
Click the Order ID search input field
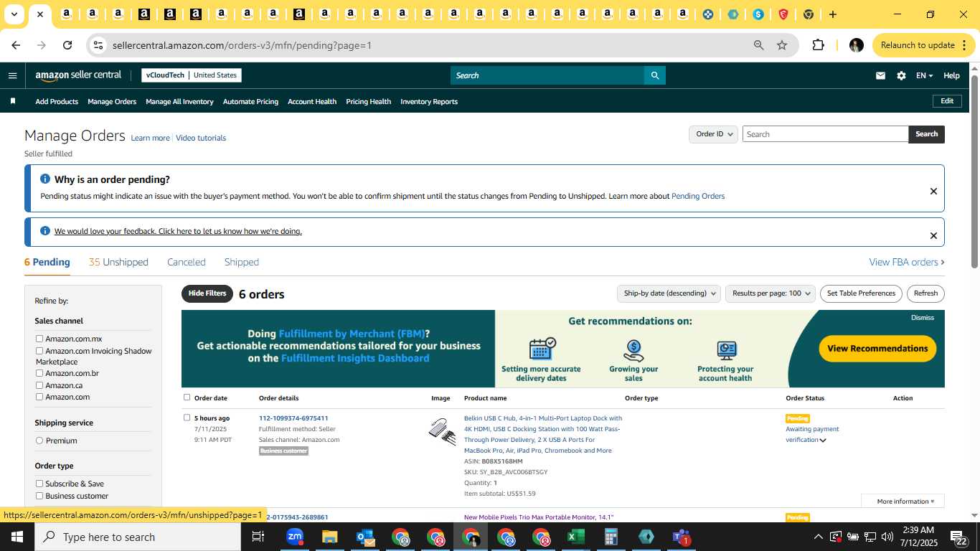click(x=825, y=134)
